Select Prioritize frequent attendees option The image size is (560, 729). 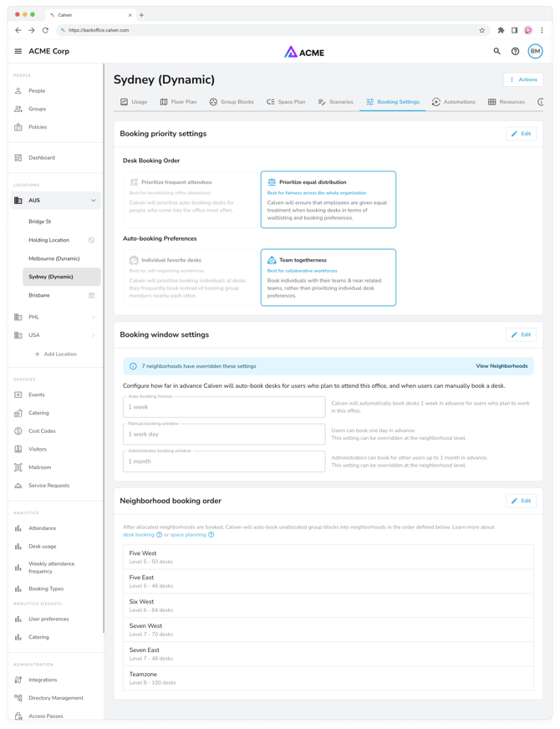(x=190, y=199)
